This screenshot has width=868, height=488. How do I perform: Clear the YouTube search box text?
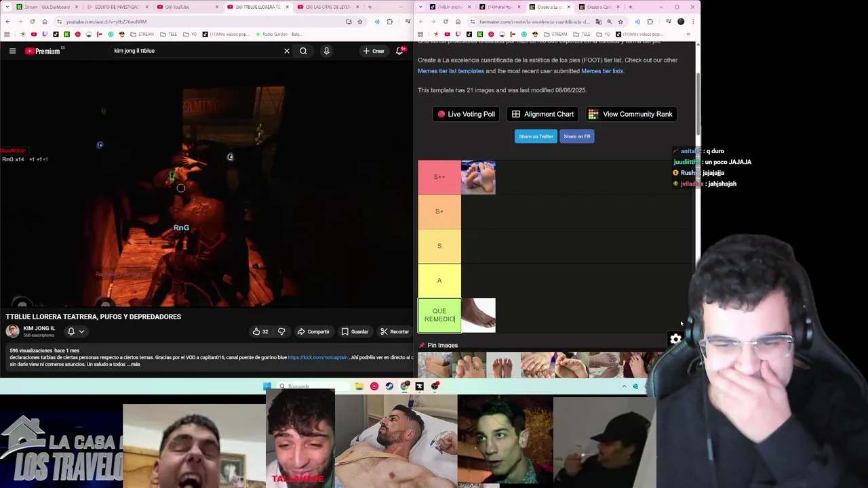coord(287,51)
